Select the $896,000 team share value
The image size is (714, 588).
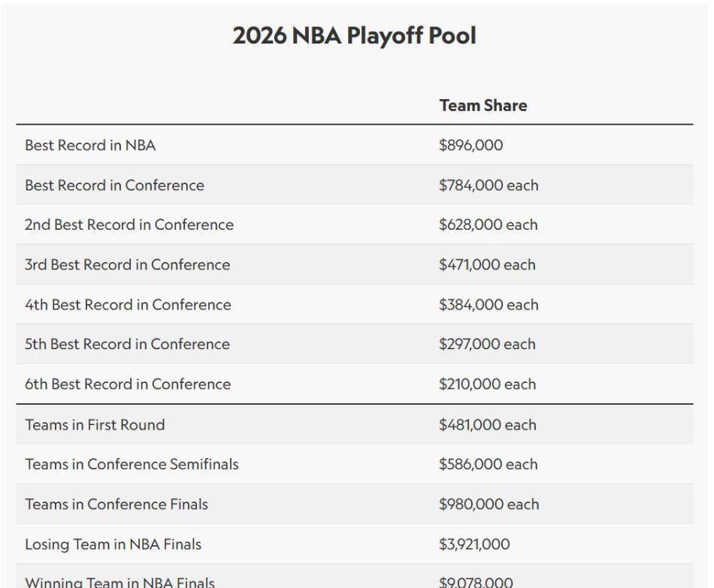click(x=470, y=145)
